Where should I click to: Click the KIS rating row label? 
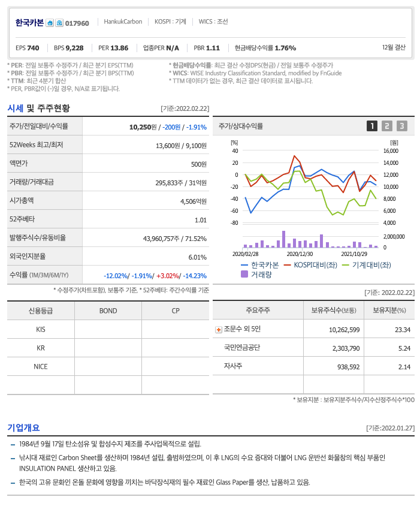click(41, 330)
